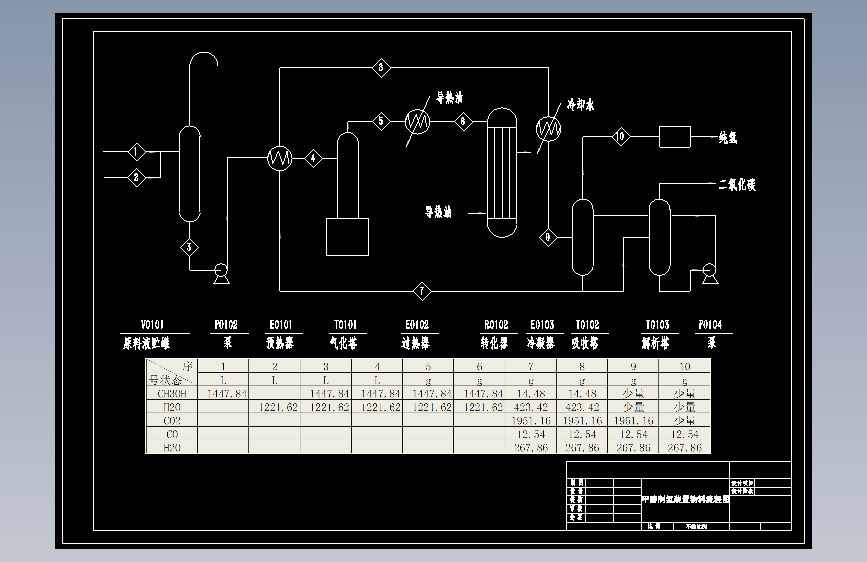This screenshot has height=562, width=867.
Task: Click the drawing title in the title block
Action: pos(686,499)
